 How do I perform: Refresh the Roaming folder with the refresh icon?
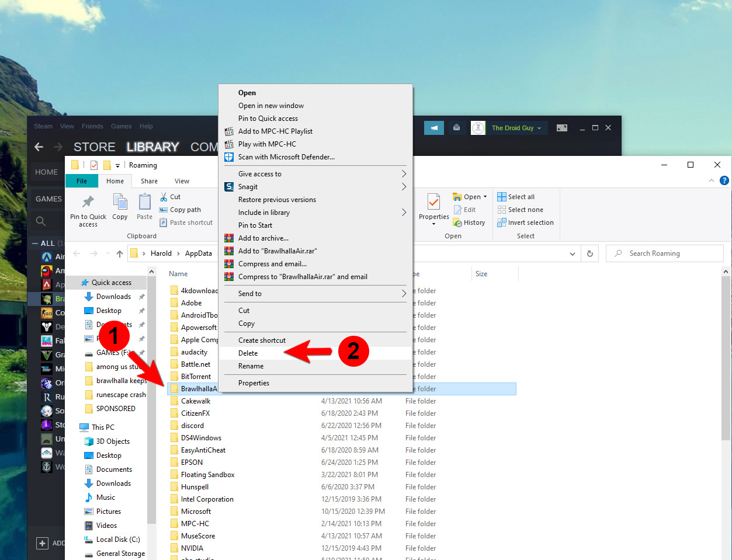(x=591, y=253)
